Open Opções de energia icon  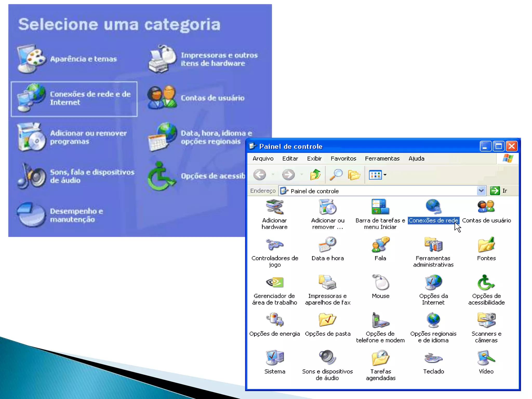pyautogui.click(x=274, y=320)
